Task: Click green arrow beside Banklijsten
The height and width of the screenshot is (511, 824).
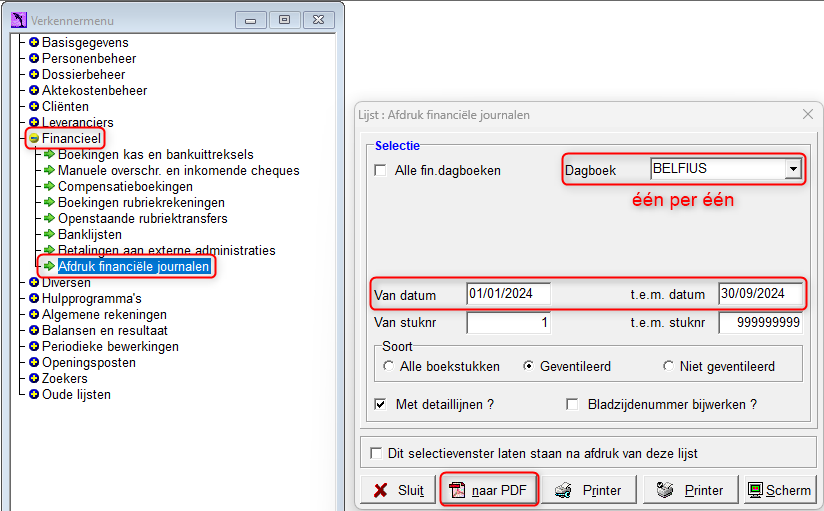Action: point(49,234)
